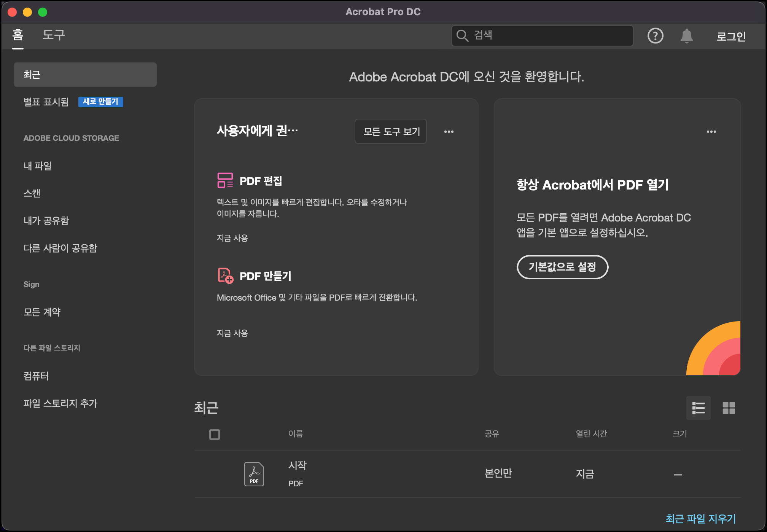This screenshot has height=532, width=767.
Task: Select 내 파일 in the sidebar
Action: point(37,166)
